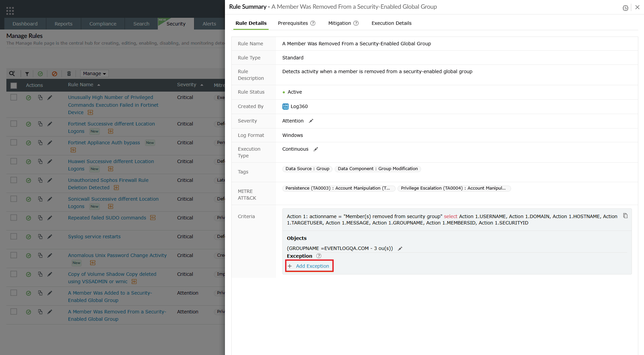Click the Data Source : Group tag
The width and height of the screenshot is (644, 355).
(x=307, y=169)
